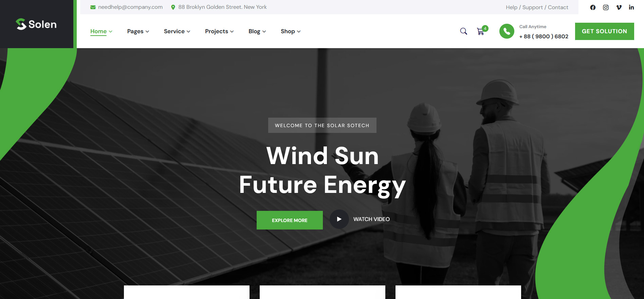The image size is (644, 299).
Task: Open the Blog menu item
Action: click(257, 31)
